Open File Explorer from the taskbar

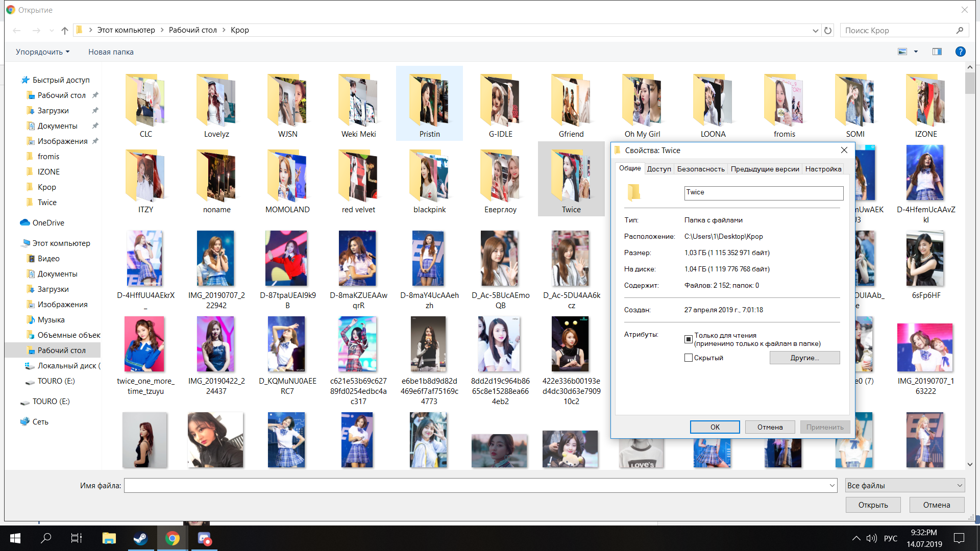[109, 538]
